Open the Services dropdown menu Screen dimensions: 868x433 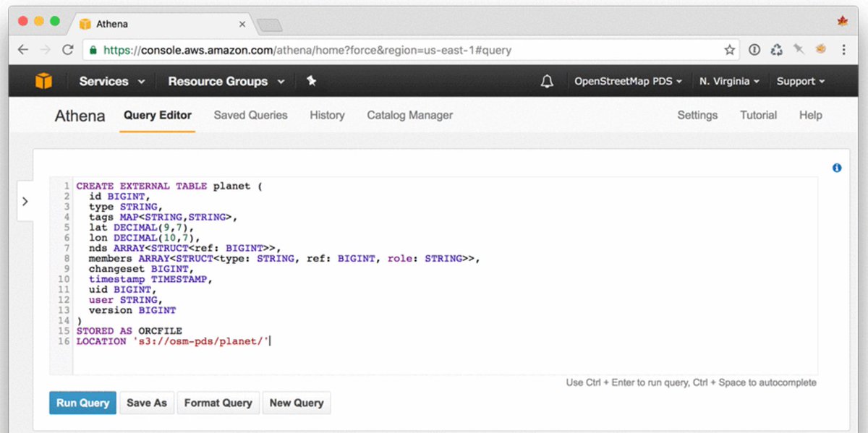tap(112, 82)
